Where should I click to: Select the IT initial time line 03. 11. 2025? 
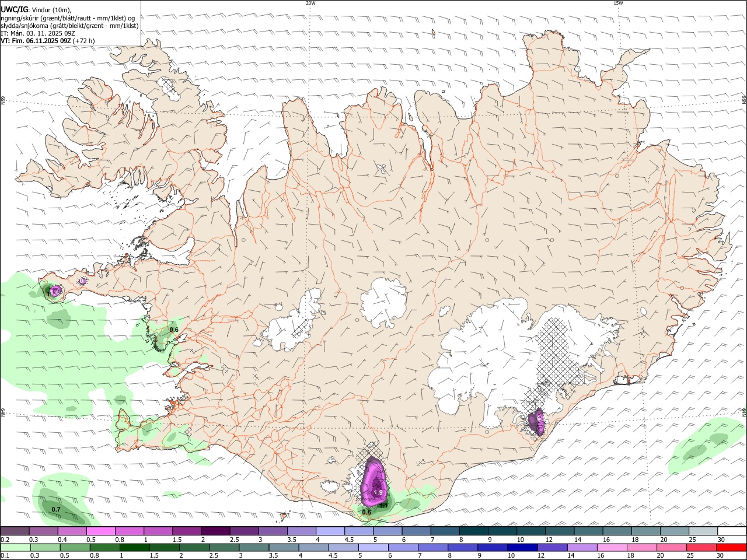click(x=38, y=33)
